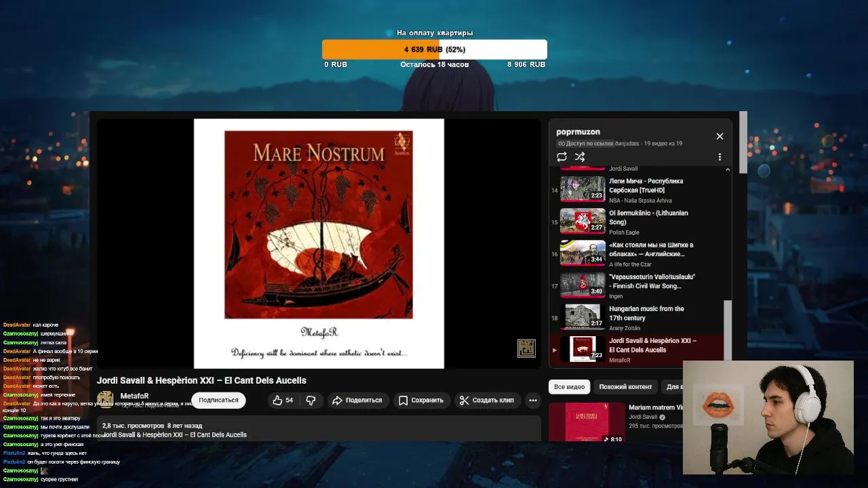Open MetafoR channel avatar
868x488 pixels.
tap(105, 400)
